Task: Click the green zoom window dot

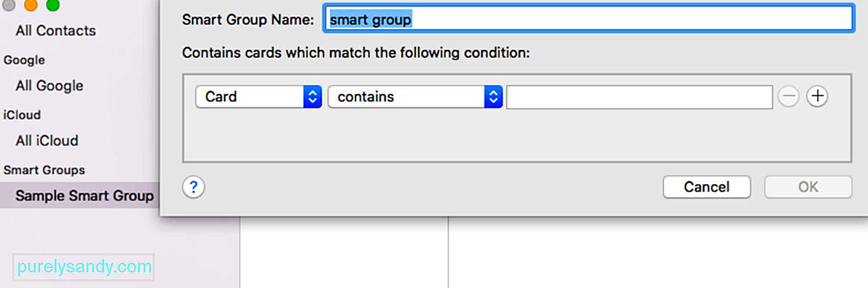Action: [x=53, y=5]
